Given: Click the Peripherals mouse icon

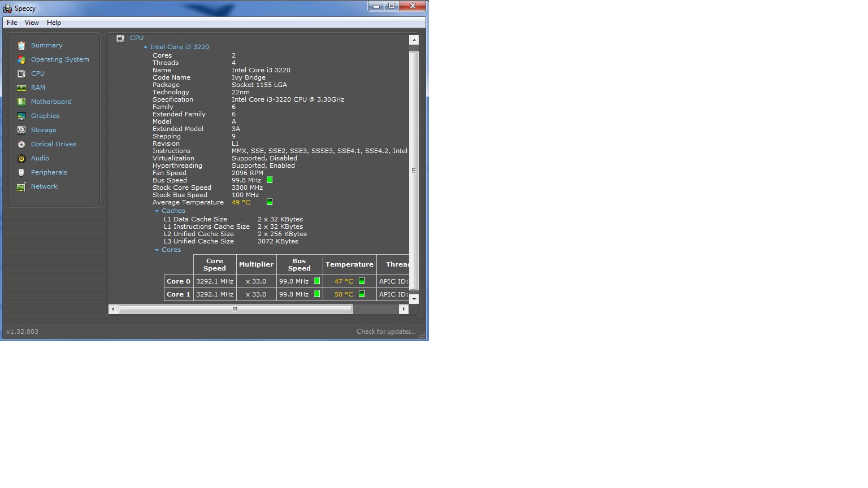Looking at the screenshot, I should (21, 172).
